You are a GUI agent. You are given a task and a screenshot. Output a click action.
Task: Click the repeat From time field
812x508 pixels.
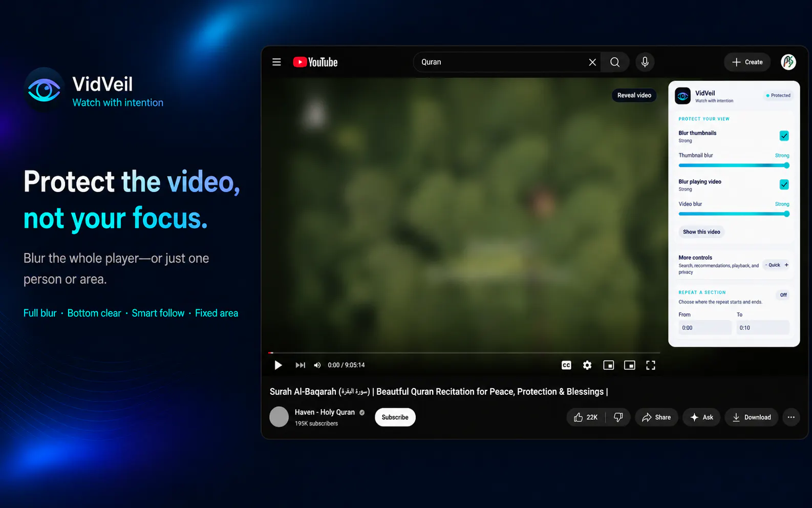point(705,328)
